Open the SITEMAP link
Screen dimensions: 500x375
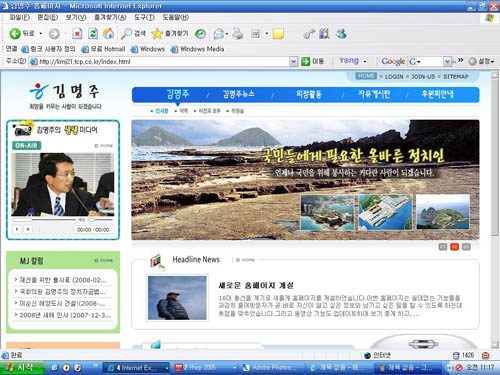tap(456, 77)
